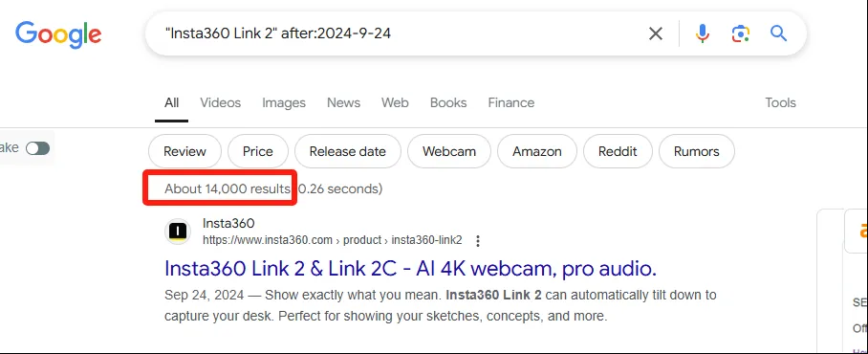The width and height of the screenshot is (868, 354).
Task: Clear the search query with X icon
Action: 656,33
